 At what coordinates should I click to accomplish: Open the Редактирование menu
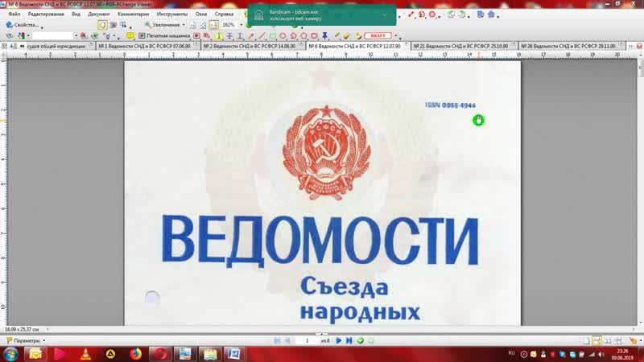point(46,14)
